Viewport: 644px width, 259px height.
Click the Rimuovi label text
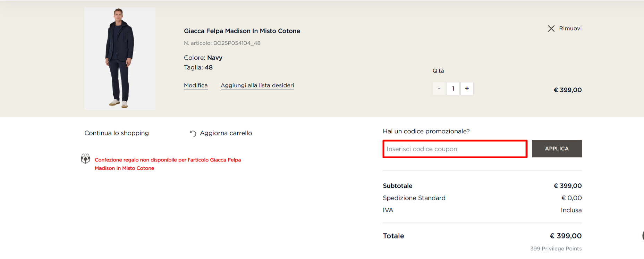(x=570, y=28)
